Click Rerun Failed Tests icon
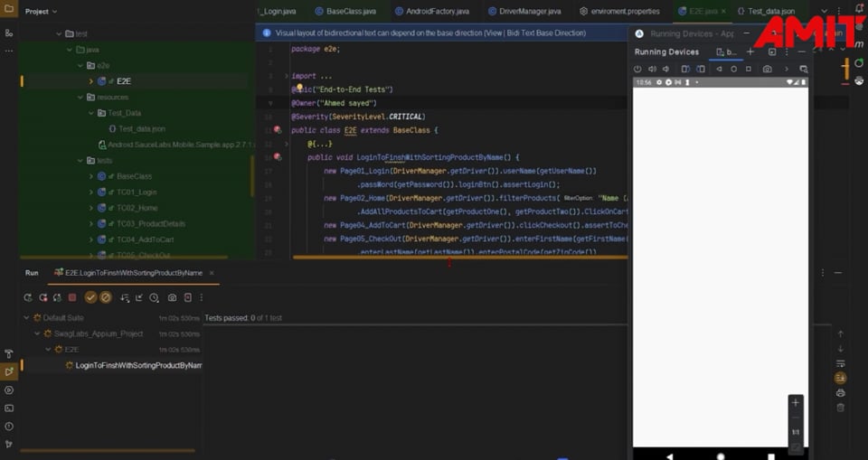 tap(43, 298)
